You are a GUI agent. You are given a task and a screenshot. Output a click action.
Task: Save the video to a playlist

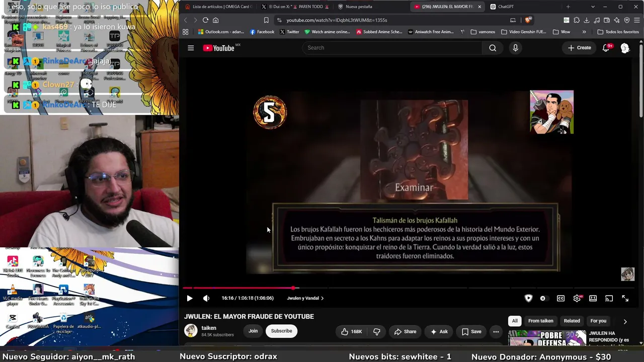point(471,331)
